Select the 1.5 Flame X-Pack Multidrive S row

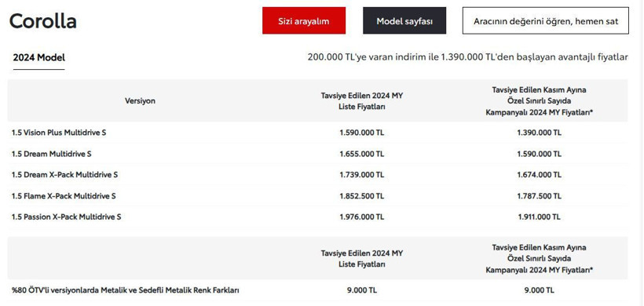pos(317,196)
